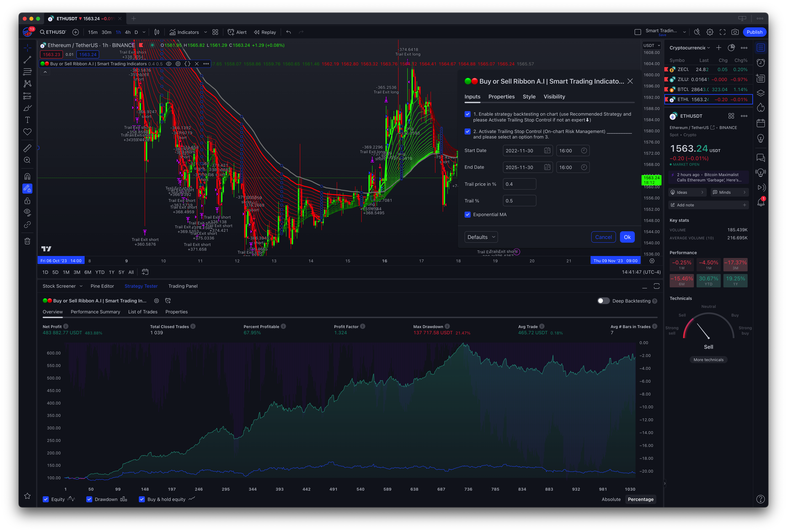Select the ruler measure tool
Screen dimensions: 787x532
click(27, 148)
